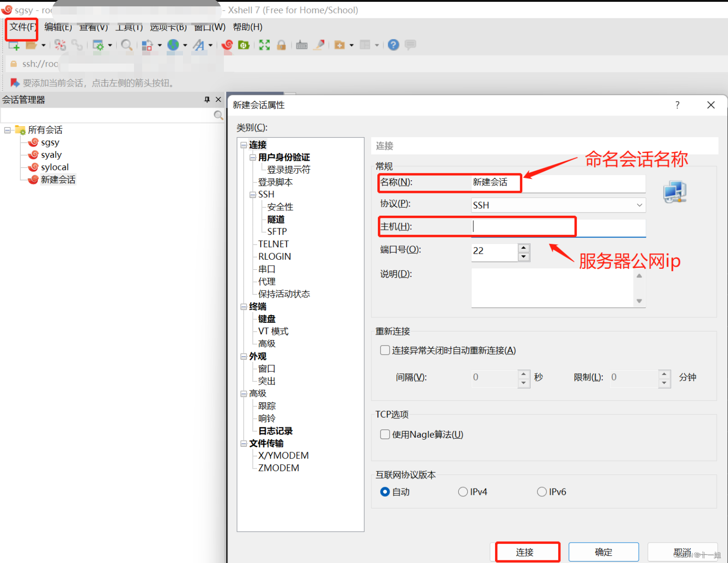The width and height of the screenshot is (728, 563).
Task: Open dropdown arrow next to open folder icon
Action: click(x=44, y=45)
